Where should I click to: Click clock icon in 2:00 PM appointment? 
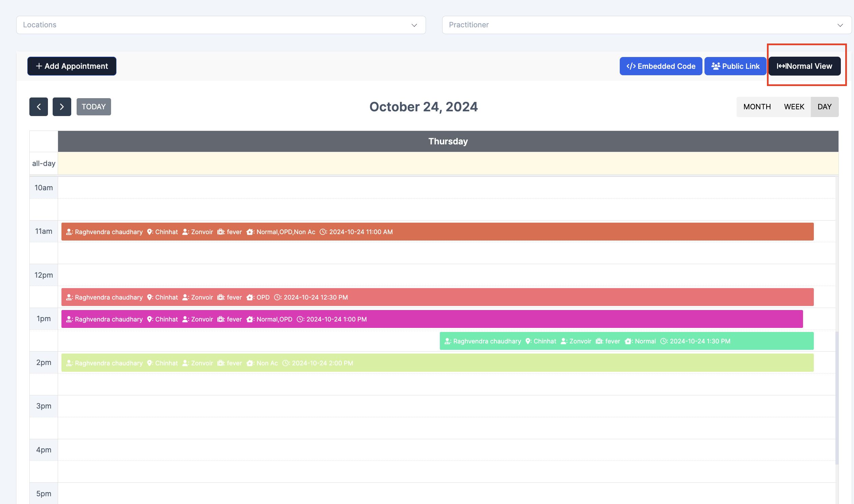click(x=286, y=363)
